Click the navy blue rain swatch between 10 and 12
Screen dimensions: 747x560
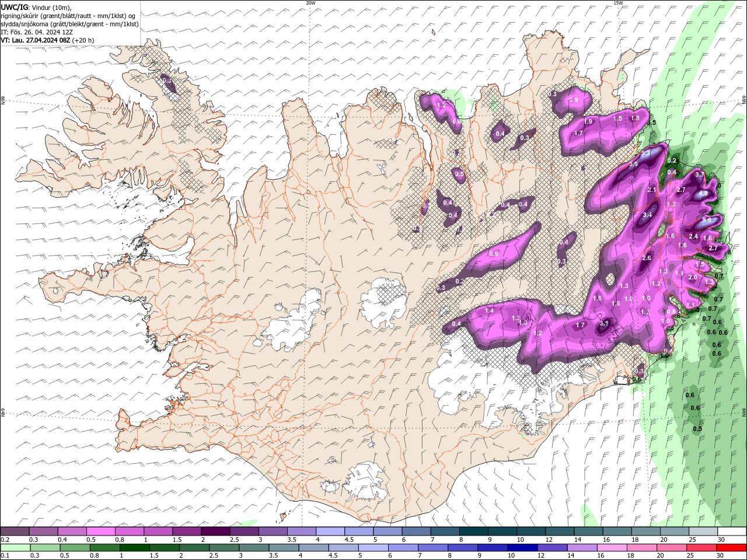(x=522, y=547)
